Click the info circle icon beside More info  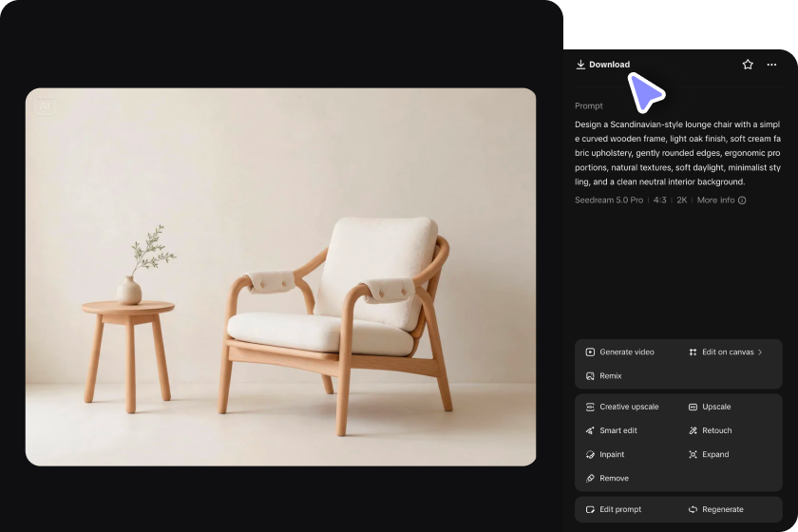pyautogui.click(x=742, y=200)
